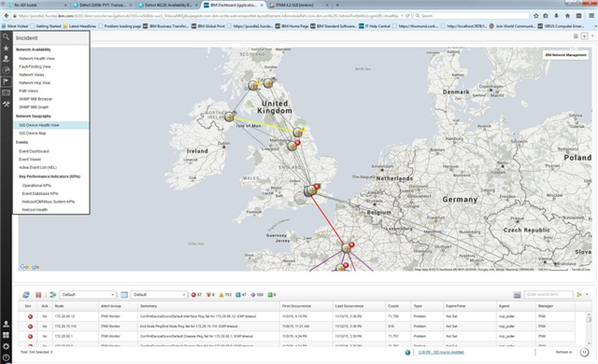
Task: Open GIS Device Map menu item
Action: coord(33,133)
